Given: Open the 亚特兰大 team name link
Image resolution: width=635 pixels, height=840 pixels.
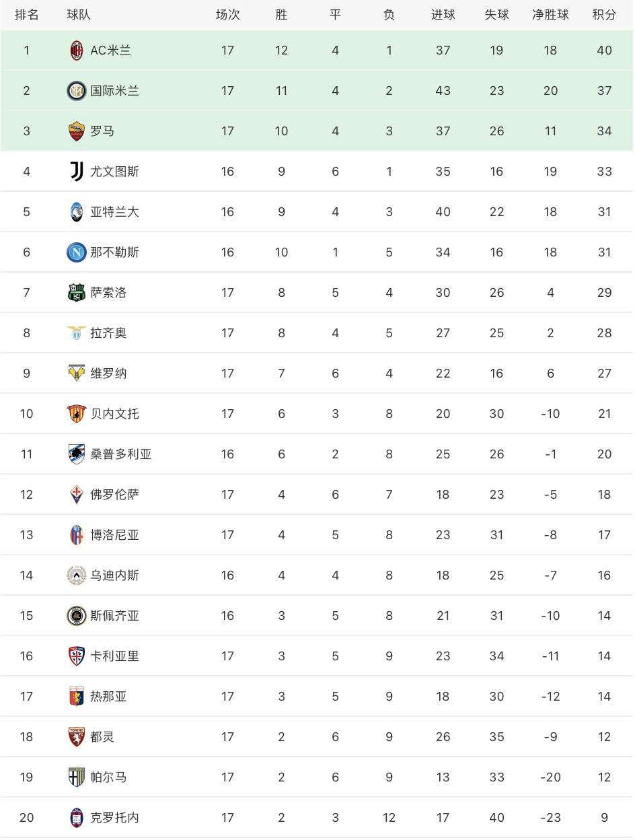Looking at the screenshot, I should point(115,212).
